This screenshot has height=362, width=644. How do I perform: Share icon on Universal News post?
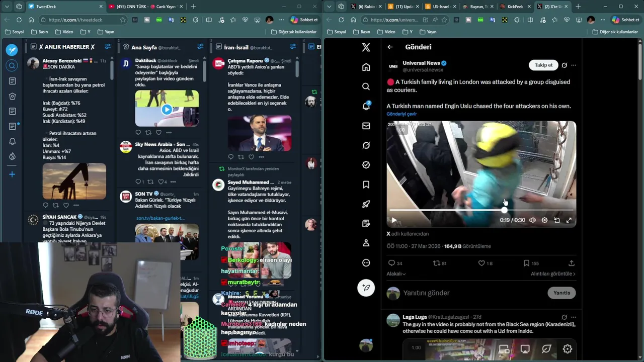pos(572,263)
